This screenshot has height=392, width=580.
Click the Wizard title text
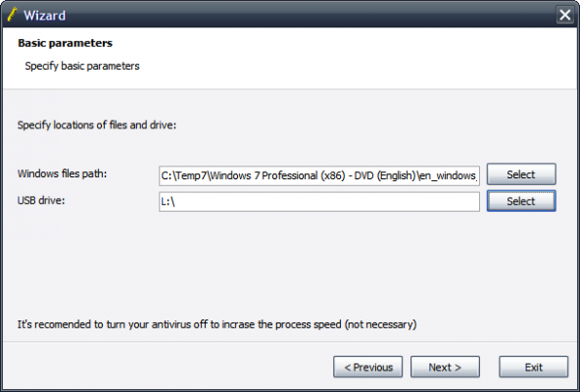(x=44, y=16)
